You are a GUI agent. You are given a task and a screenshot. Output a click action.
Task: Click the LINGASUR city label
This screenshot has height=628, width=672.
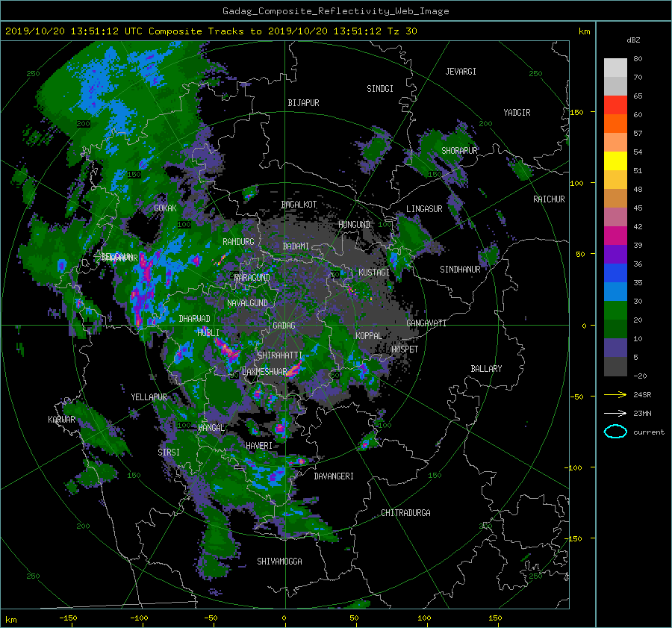pos(424,209)
